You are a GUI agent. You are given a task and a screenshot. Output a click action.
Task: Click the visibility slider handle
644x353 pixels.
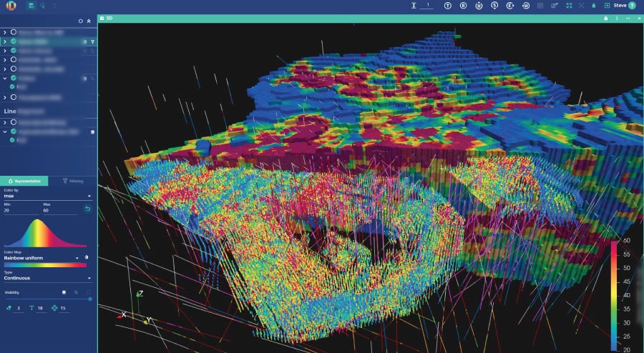click(90, 299)
